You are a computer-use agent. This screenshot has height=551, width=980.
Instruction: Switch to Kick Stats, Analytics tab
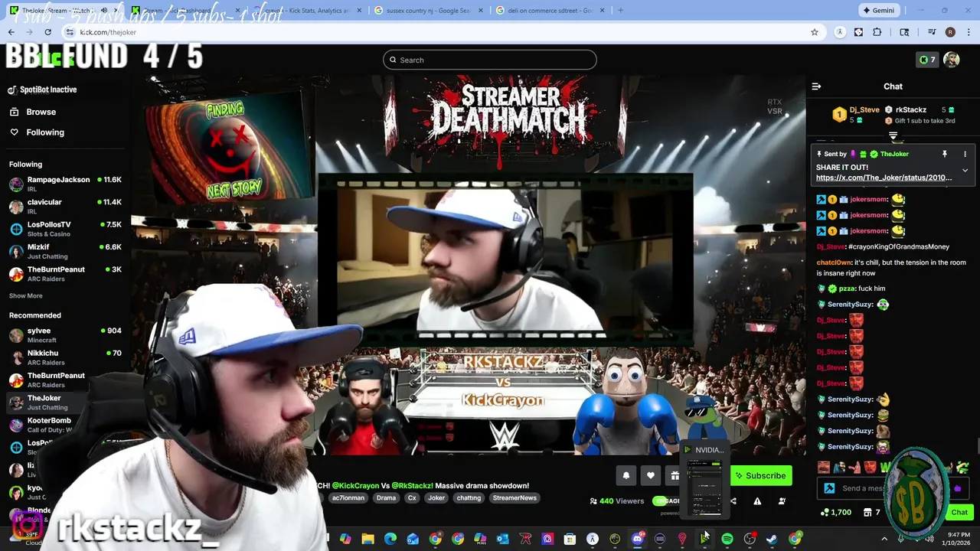306,10
